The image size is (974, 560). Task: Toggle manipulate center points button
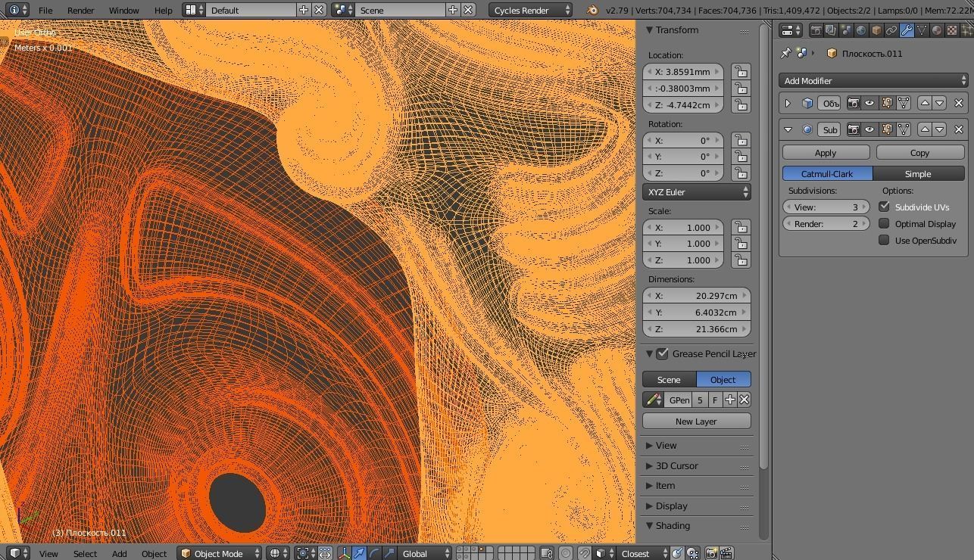pyautogui.click(x=325, y=553)
